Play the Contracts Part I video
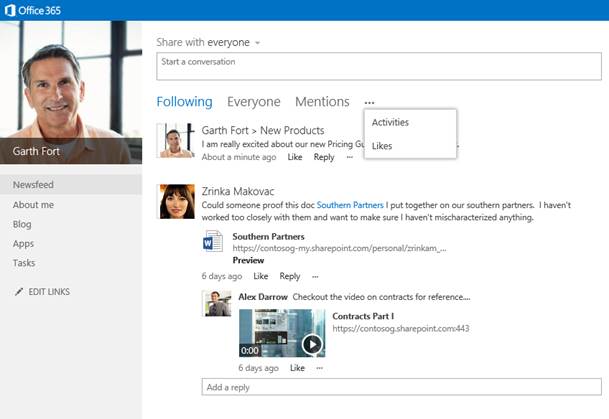 click(x=312, y=344)
